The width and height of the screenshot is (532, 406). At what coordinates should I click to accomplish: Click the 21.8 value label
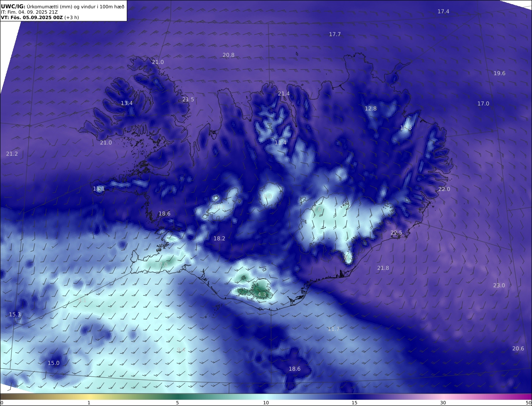pyautogui.click(x=383, y=268)
